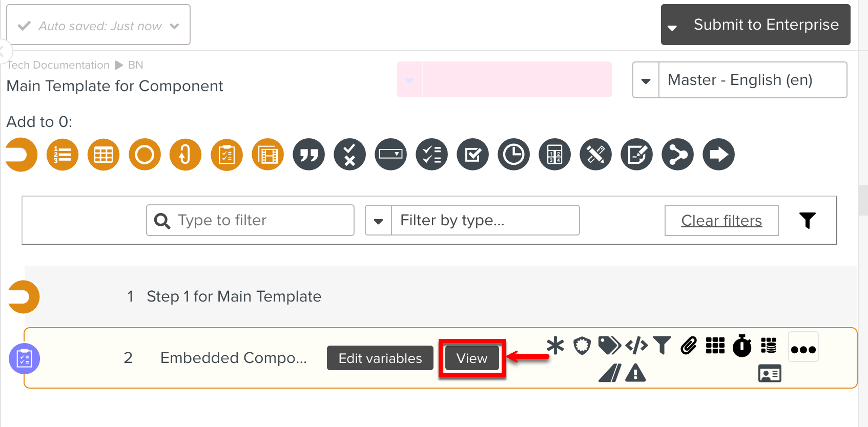Expand the Filter by type dropdown
868x427 pixels.
point(378,220)
